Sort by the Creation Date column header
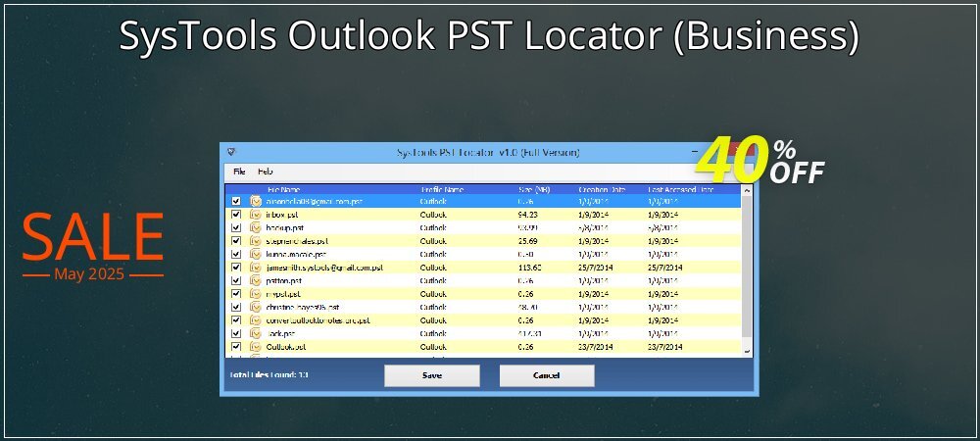This screenshot has width=980, height=441. (602, 189)
